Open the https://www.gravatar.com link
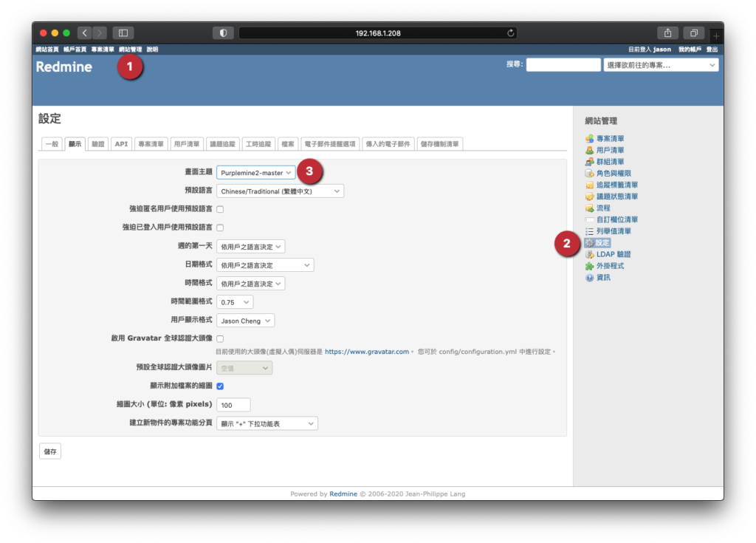The image size is (756, 543). 367,352
